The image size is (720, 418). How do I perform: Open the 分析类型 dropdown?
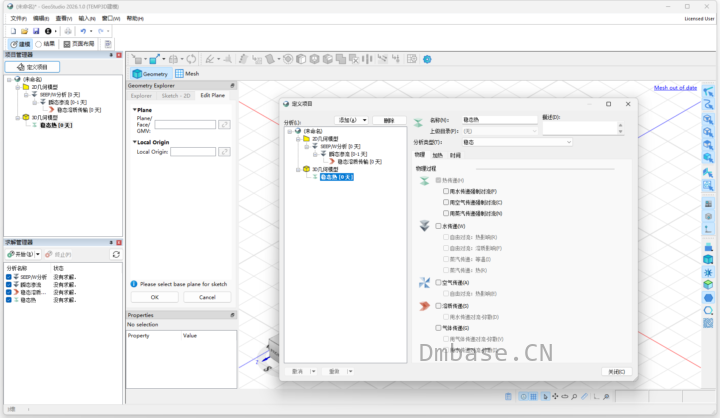[569, 142]
